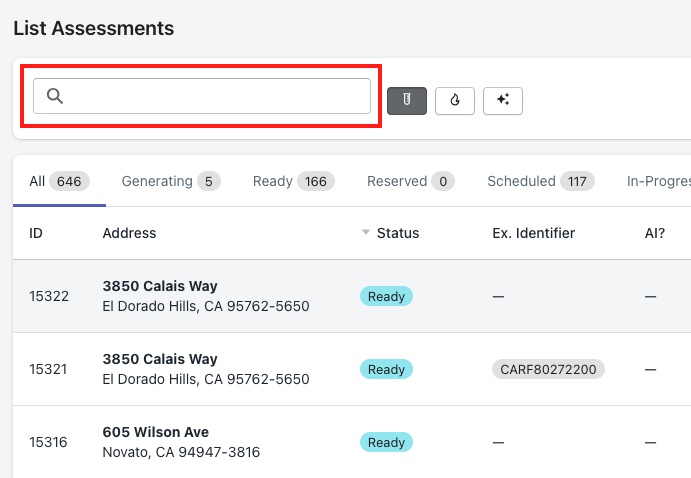This screenshot has height=478, width=691.
Task: Sort by the Address column header
Action: pyautogui.click(x=129, y=233)
